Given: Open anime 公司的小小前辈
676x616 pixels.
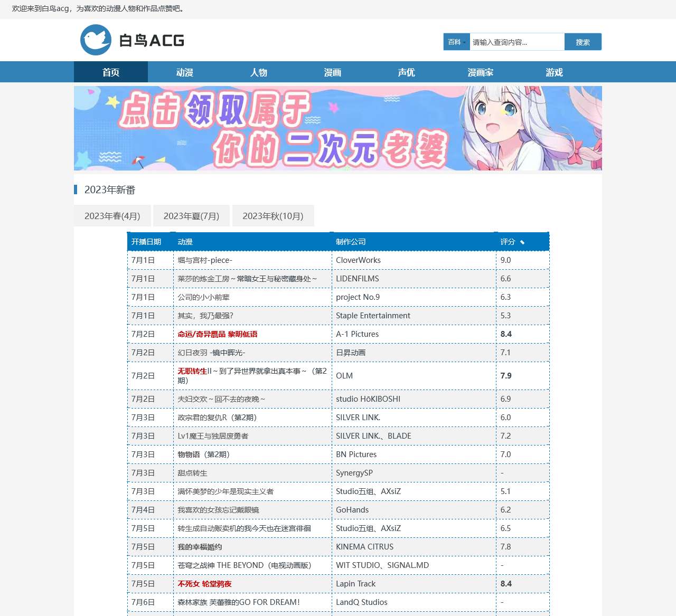Looking at the screenshot, I should (203, 297).
